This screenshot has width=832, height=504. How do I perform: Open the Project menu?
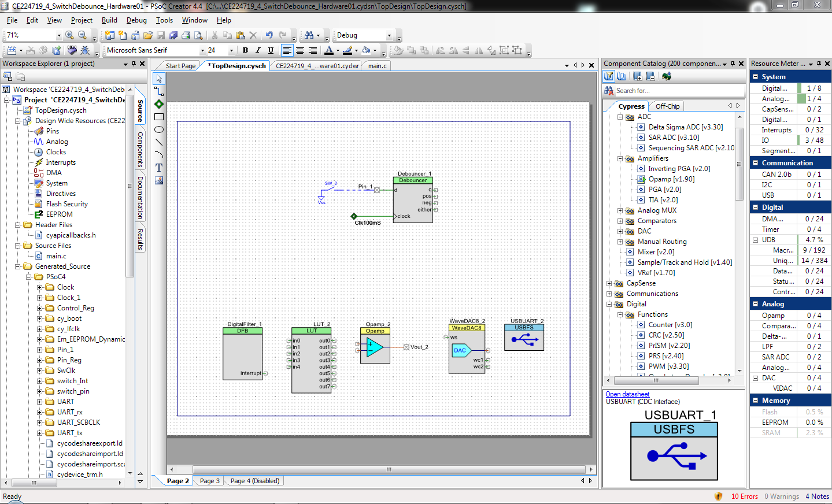(82, 20)
